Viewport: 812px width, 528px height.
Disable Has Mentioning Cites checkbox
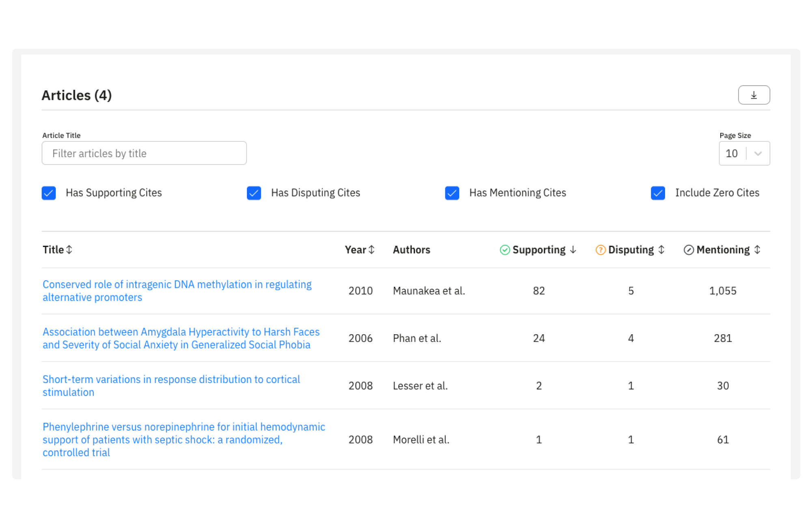point(452,193)
